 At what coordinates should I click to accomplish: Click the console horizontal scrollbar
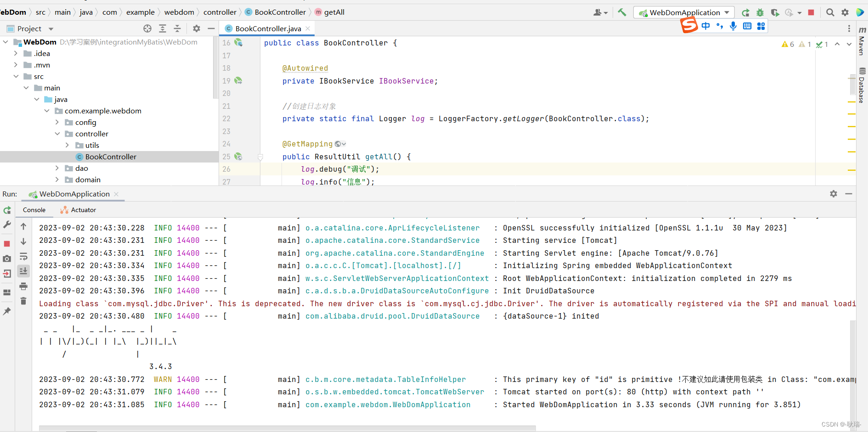click(287, 428)
